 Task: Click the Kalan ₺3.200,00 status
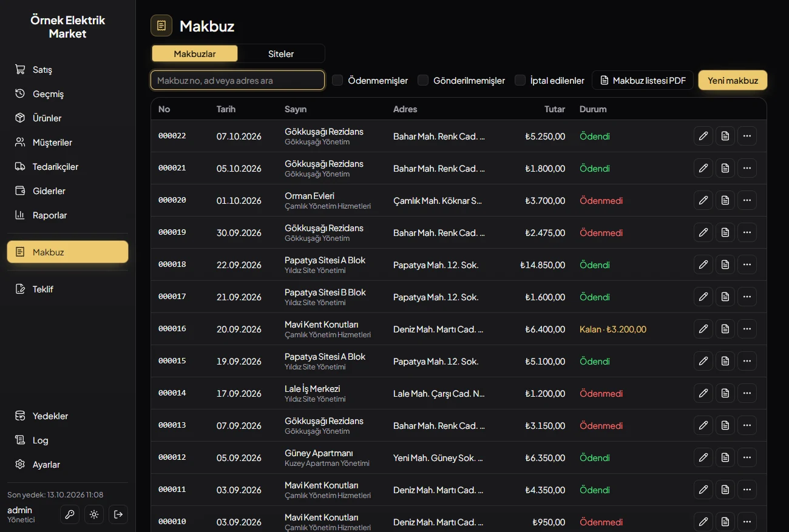pos(613,329)
